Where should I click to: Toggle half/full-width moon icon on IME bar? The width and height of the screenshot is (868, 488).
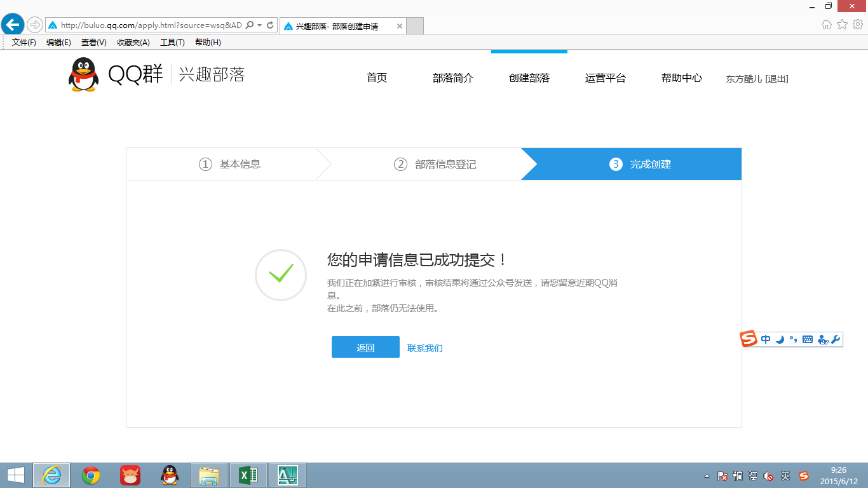[780, 339]
